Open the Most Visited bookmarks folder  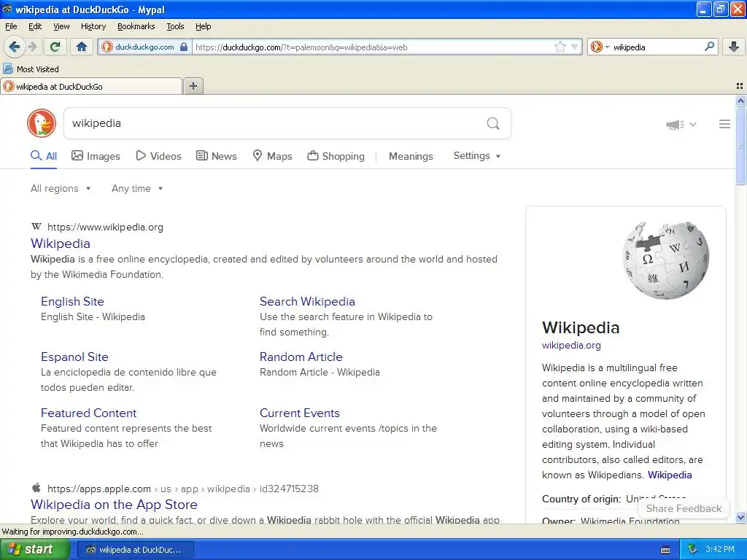[31, 69]
